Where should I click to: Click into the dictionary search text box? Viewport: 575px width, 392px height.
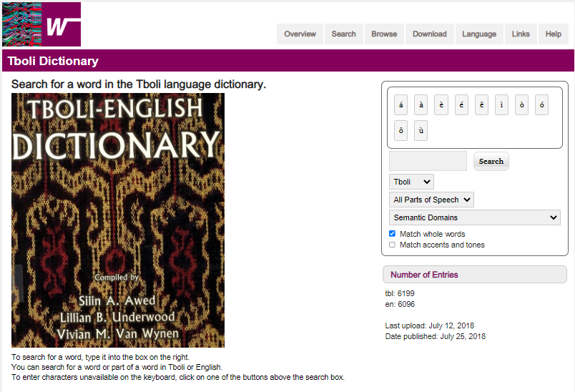click(428, 161)
